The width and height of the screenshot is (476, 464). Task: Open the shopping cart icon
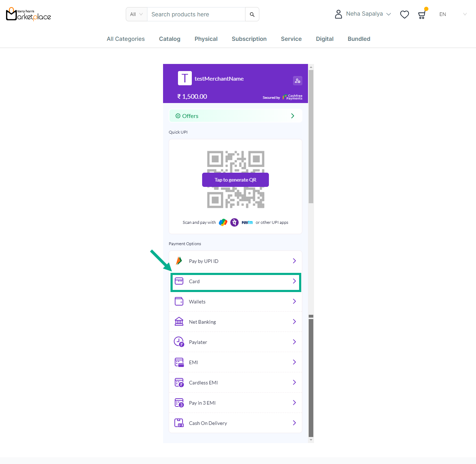422,15
